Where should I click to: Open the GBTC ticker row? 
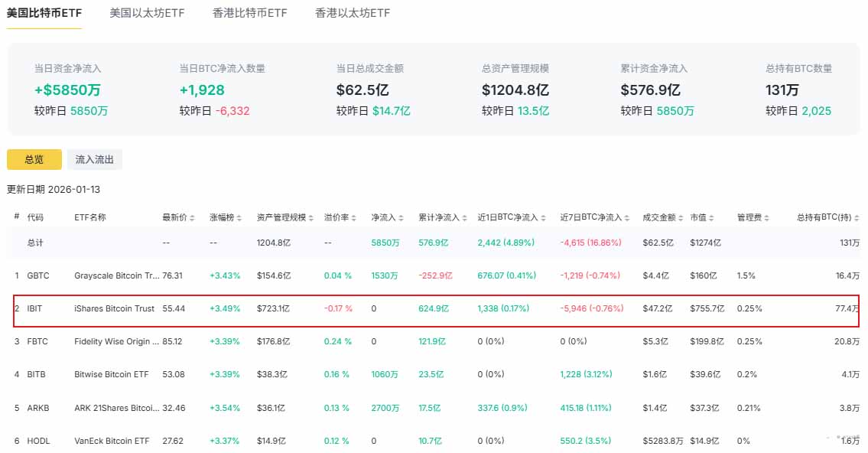click(x=38, y=275)
